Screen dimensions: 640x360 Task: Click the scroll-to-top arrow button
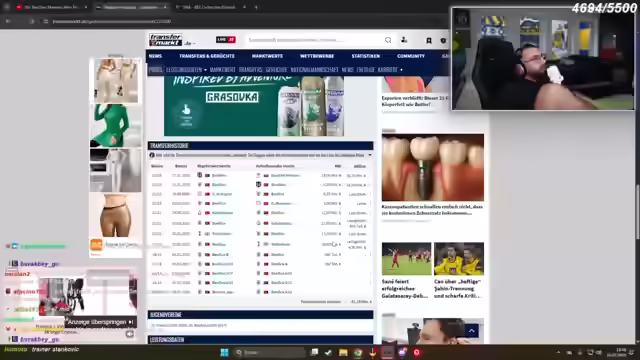471,331
